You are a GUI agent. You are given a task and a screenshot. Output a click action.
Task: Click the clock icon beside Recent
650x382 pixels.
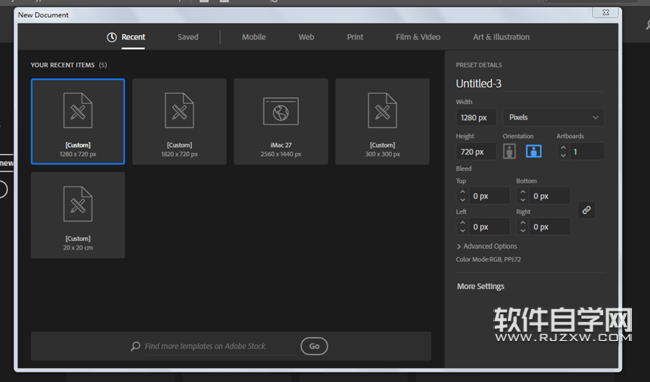click(x=112, y=37)
